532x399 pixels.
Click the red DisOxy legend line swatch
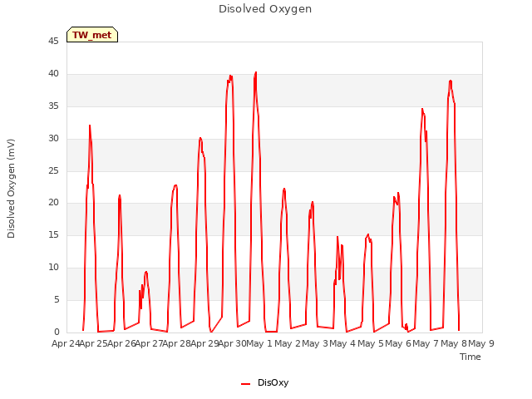[x=246, y=384]
